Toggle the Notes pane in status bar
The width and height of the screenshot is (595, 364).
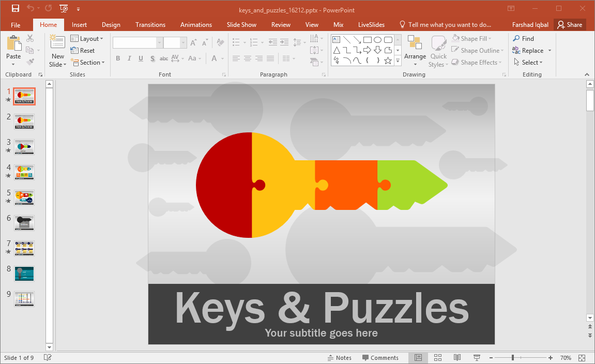pyautogui.click(x=340, y=358)
